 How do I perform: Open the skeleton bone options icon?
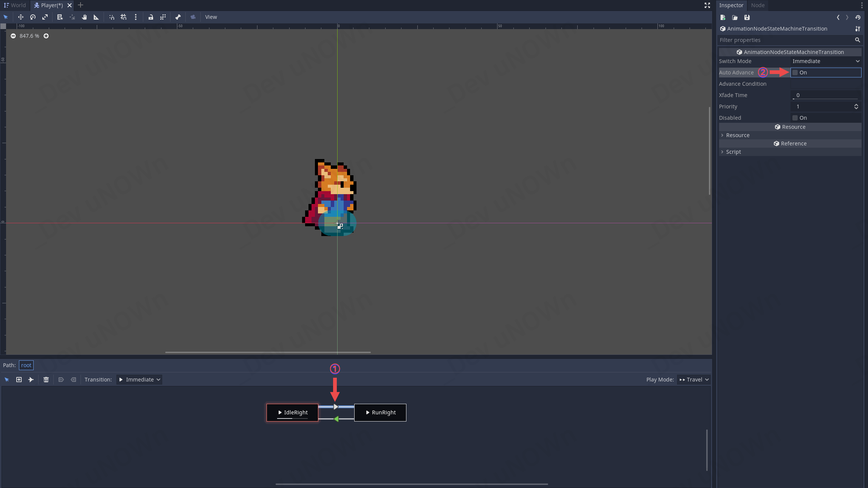tap(178, 17)
